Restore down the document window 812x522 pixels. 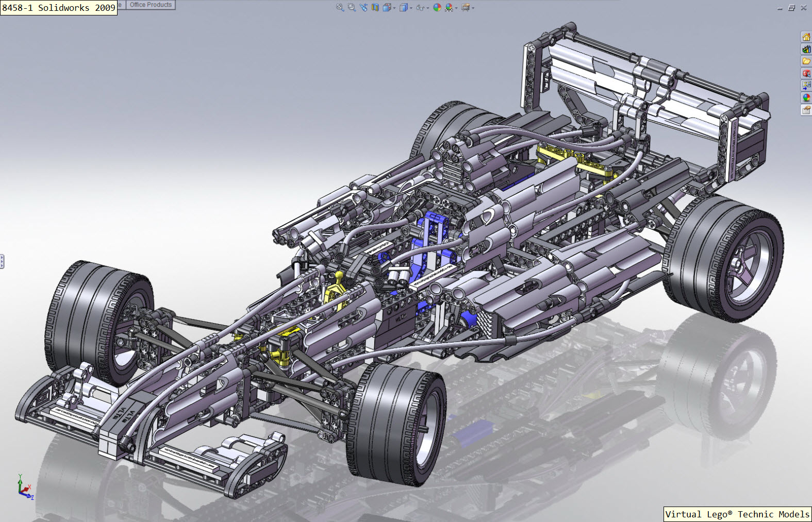[x=791, y=8]
